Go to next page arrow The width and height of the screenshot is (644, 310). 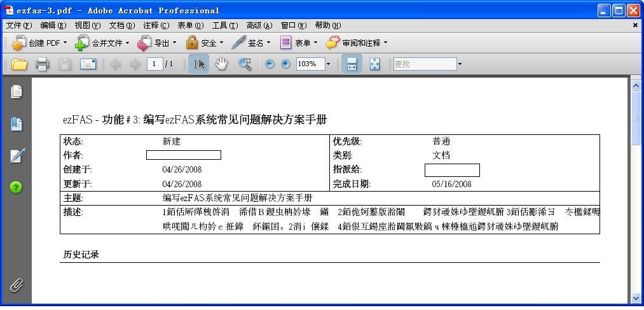135,64
